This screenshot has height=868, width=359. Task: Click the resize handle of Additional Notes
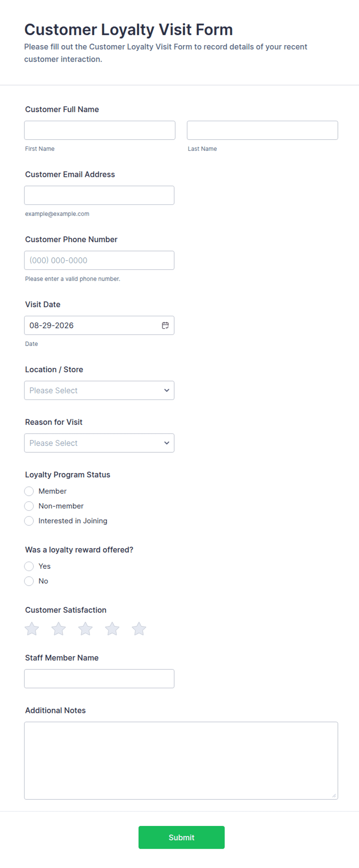(x=334, y=796)
